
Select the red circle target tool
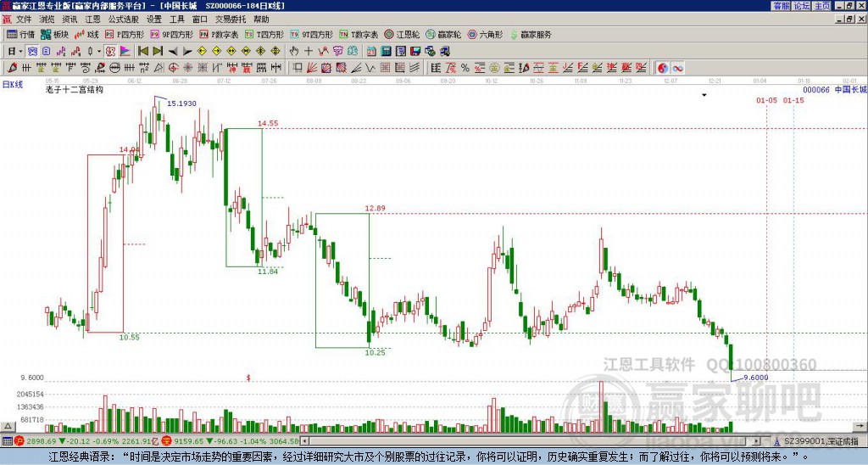173,68
